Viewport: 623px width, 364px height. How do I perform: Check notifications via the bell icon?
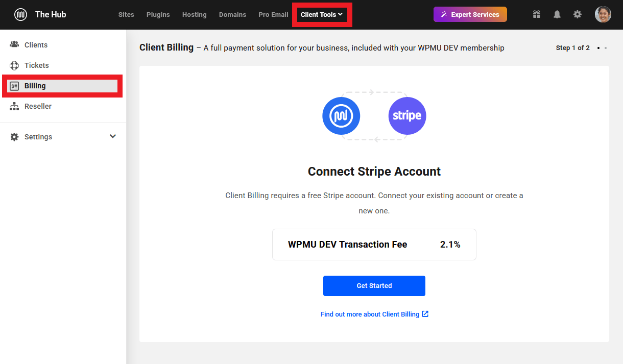click(x=557, y=14)
